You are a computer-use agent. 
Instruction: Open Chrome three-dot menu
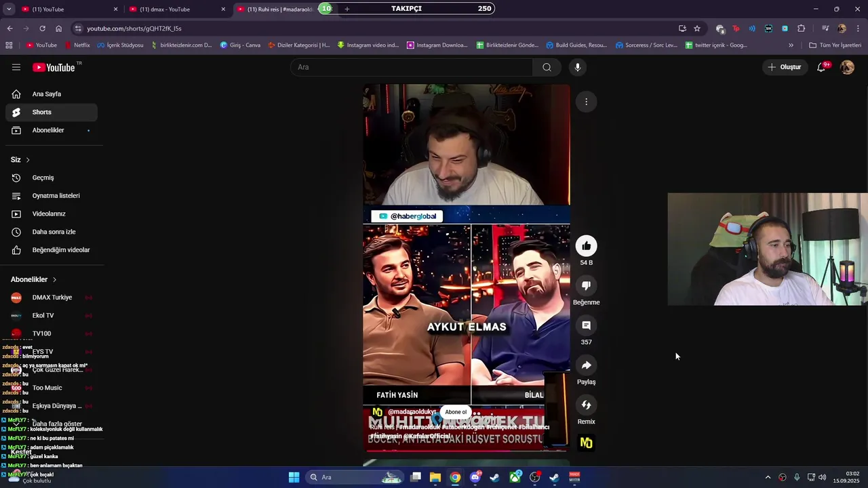[858, 28]
